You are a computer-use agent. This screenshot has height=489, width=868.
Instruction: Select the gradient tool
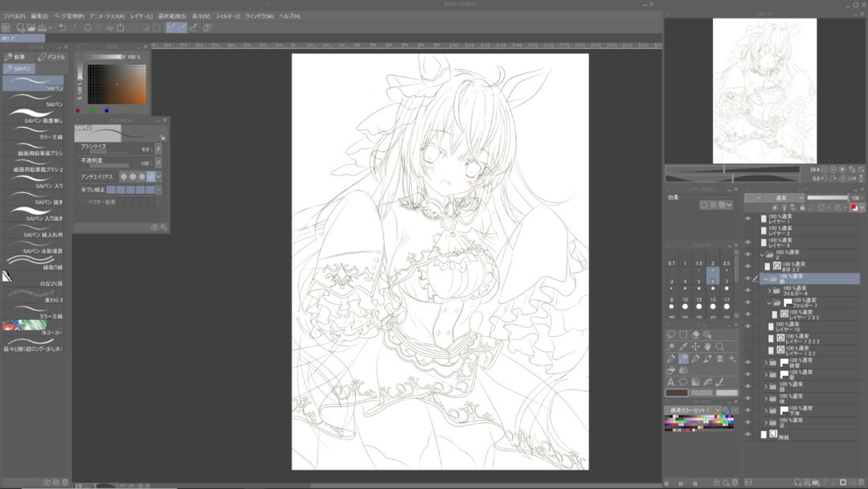695,382
